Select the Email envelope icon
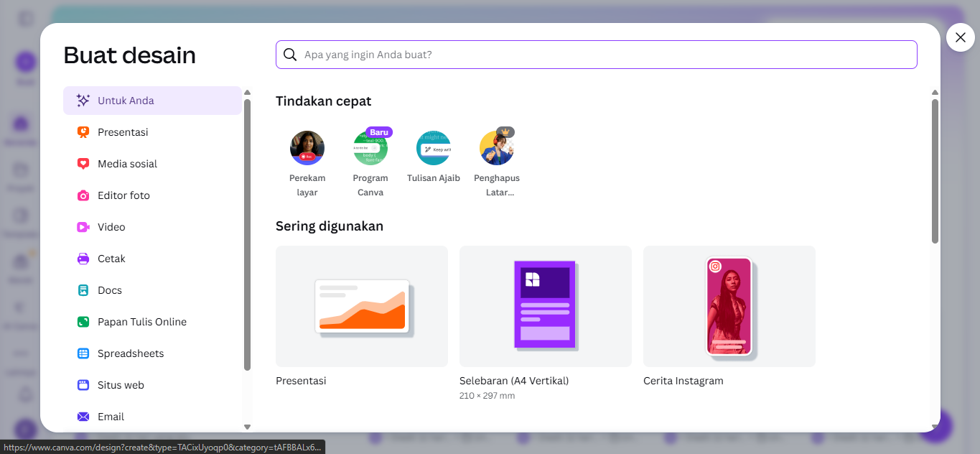The height and width of the screenshot is (454, 980). [83, 417]
